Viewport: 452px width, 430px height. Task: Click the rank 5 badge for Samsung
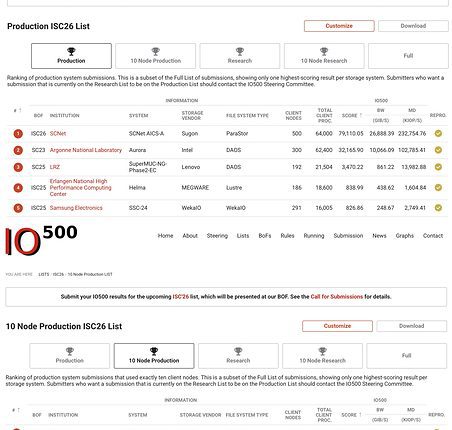point(18,208)
